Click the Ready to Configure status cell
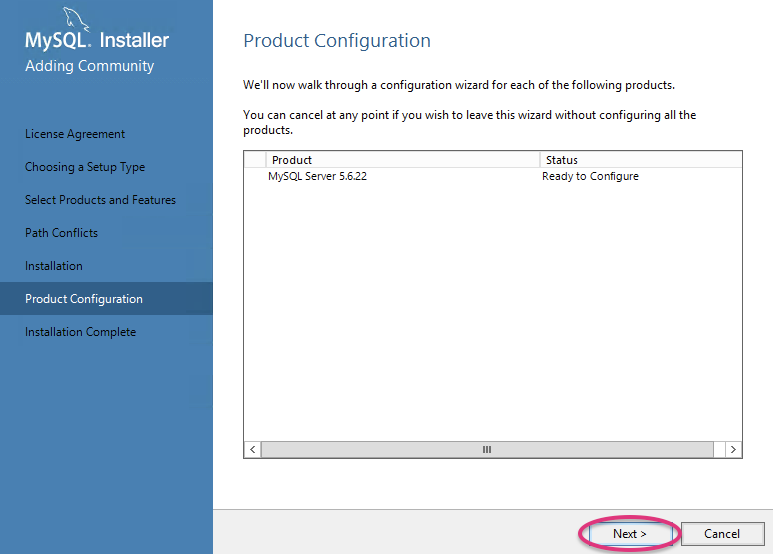Screen dimensions: 773x554 point(590,176)
